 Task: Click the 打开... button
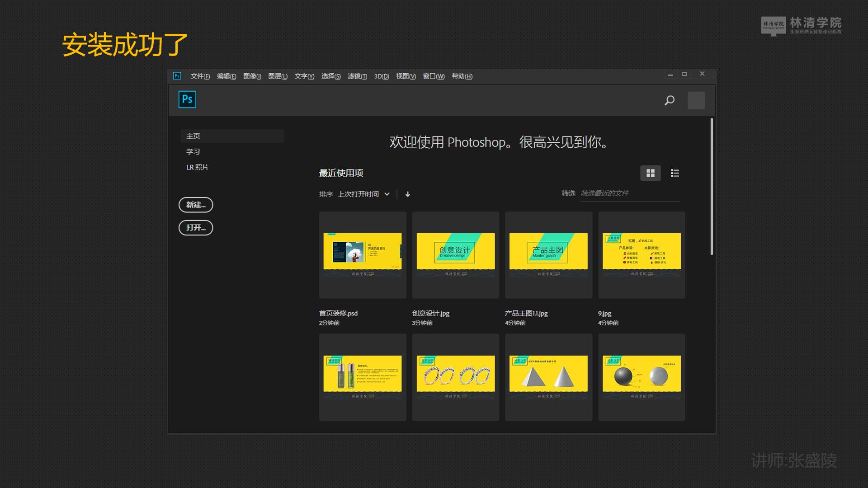(x=196, y=228)
